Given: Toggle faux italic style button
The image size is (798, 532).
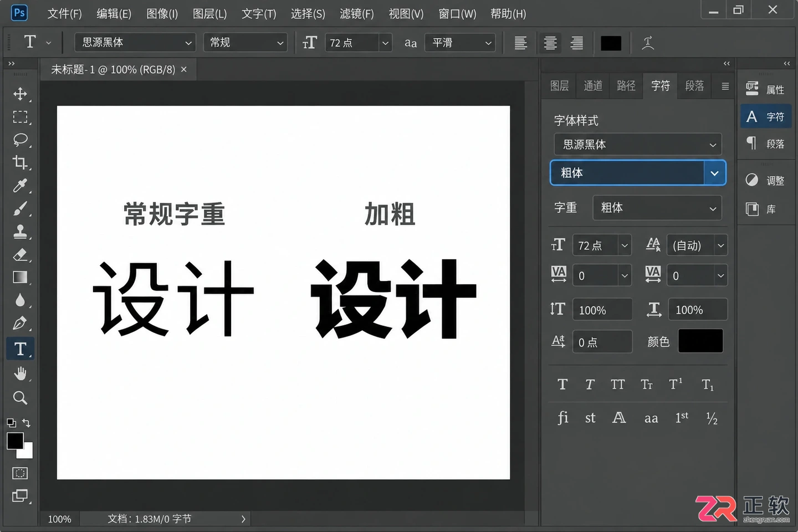Looking at the screenshot, I should (590, 385).
